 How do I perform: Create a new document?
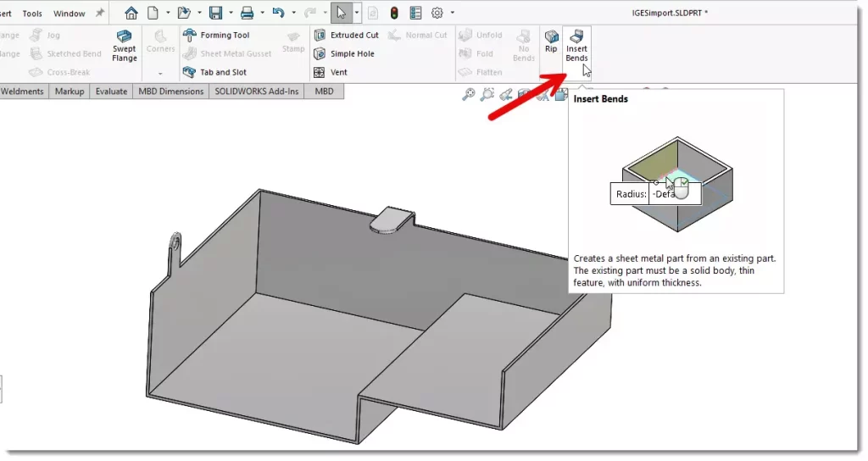tap(153, 13)
